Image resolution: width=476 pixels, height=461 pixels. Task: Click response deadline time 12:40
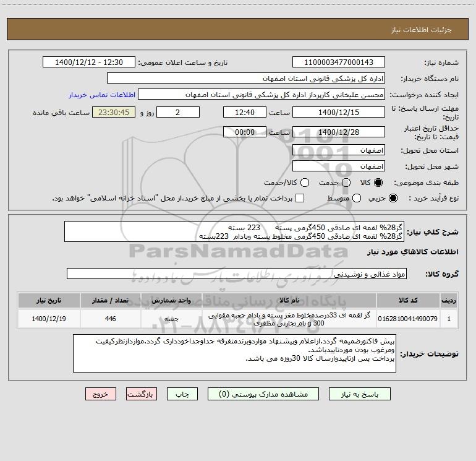245,112
